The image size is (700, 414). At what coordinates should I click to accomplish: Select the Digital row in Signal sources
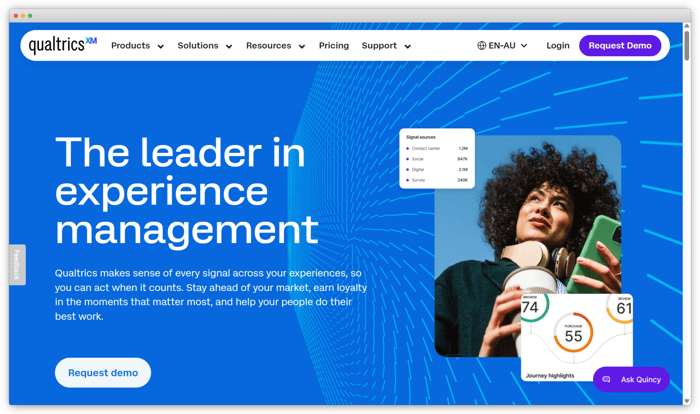tap(437, 170)
